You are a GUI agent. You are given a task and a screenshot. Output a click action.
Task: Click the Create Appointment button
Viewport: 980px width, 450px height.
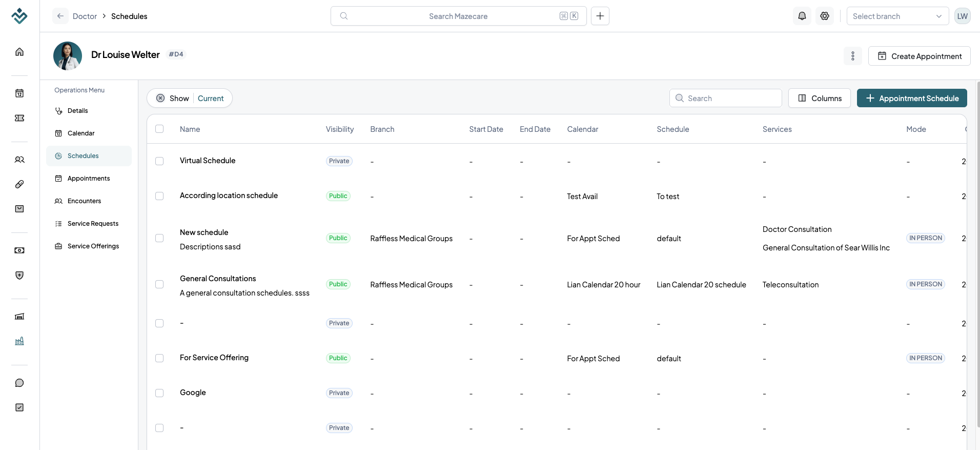920,56
